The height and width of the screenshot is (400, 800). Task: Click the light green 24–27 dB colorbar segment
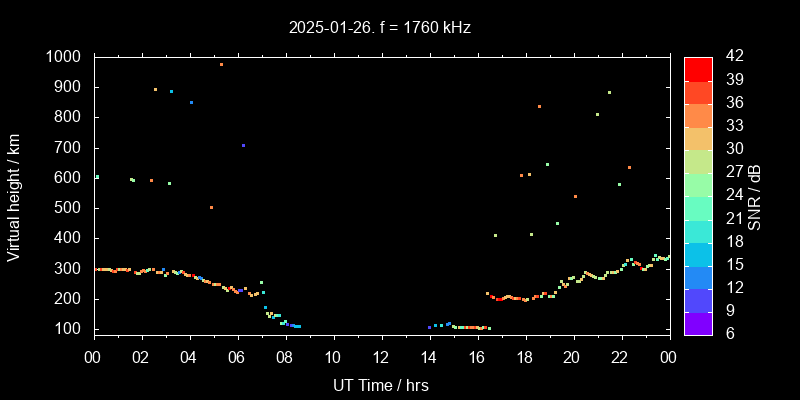click(x=698, y=184)
